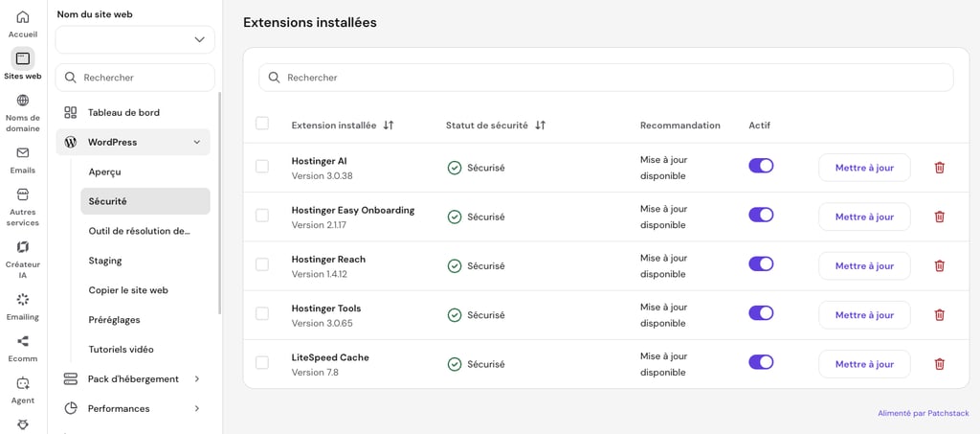980x434 pixels.
Task: Open the Tableau de bord item
Action: [x=133, y=112]
